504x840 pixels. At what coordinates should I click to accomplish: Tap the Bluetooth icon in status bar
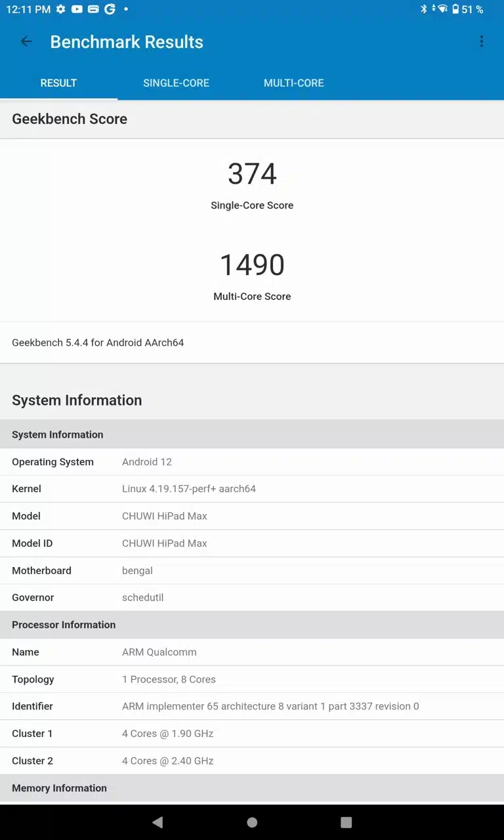(x=424, y=9)
